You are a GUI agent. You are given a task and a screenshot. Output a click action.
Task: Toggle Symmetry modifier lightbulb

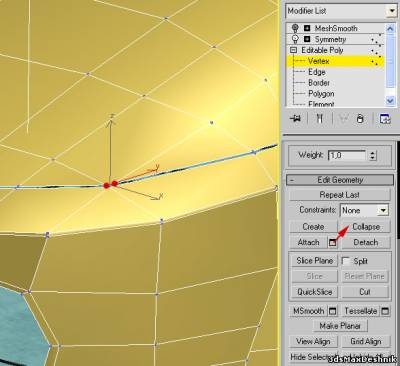[x=295, y=39]
